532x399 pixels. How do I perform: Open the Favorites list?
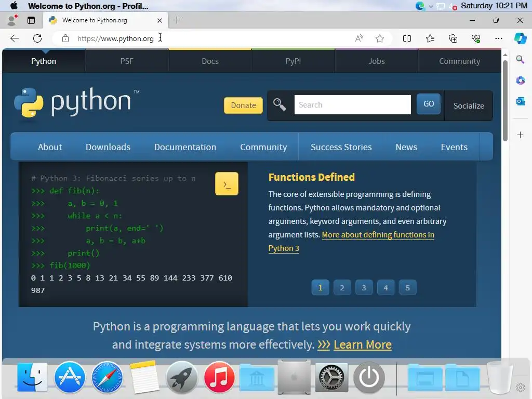[430, 38]
